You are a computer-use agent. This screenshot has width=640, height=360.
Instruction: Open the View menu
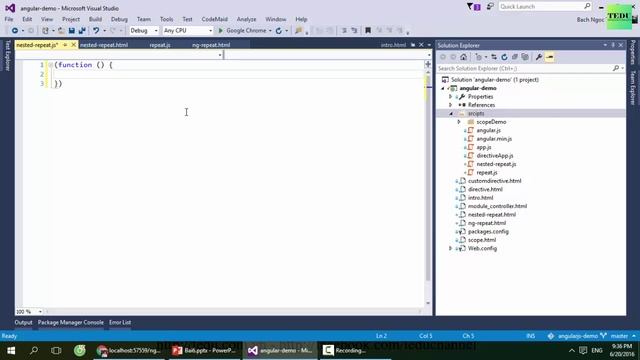pos(47,19)
